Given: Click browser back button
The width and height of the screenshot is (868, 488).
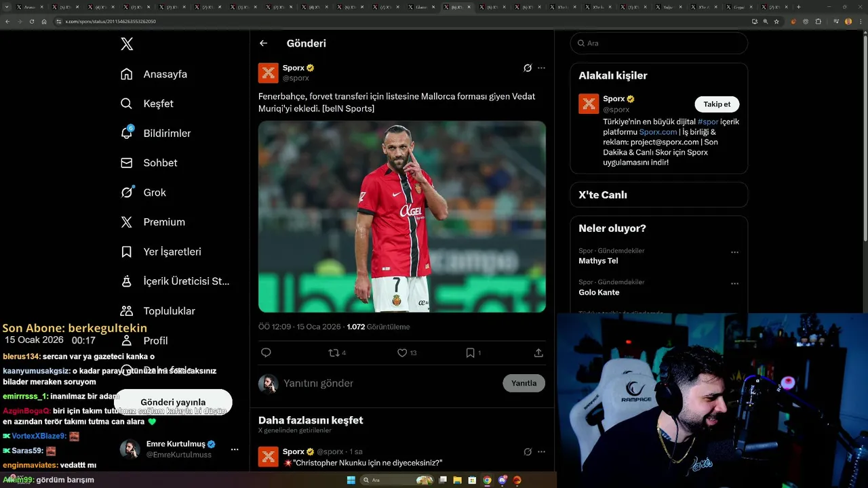Looking at the screenshot, I should [7, 22].
